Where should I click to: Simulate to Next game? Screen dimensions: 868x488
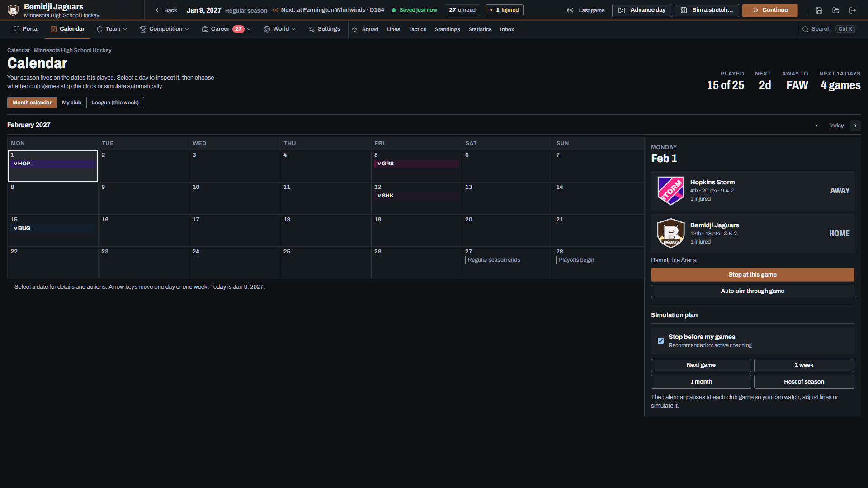(x=701, y=365)
